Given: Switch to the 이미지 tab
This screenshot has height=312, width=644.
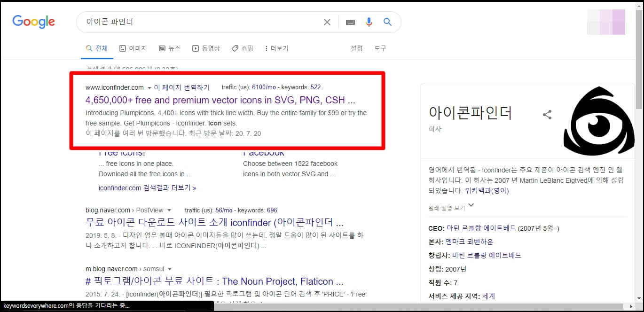Looking at the screenshot, I should [x=133, y=48].
